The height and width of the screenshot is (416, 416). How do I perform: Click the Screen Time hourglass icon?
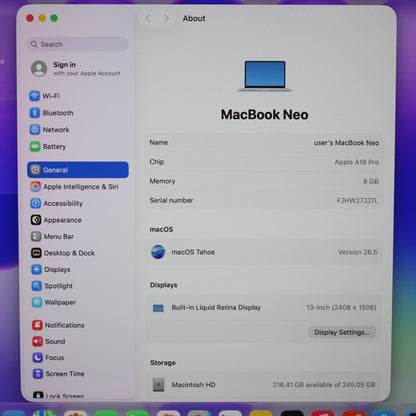pyautogui.click(x=38, y=374)
